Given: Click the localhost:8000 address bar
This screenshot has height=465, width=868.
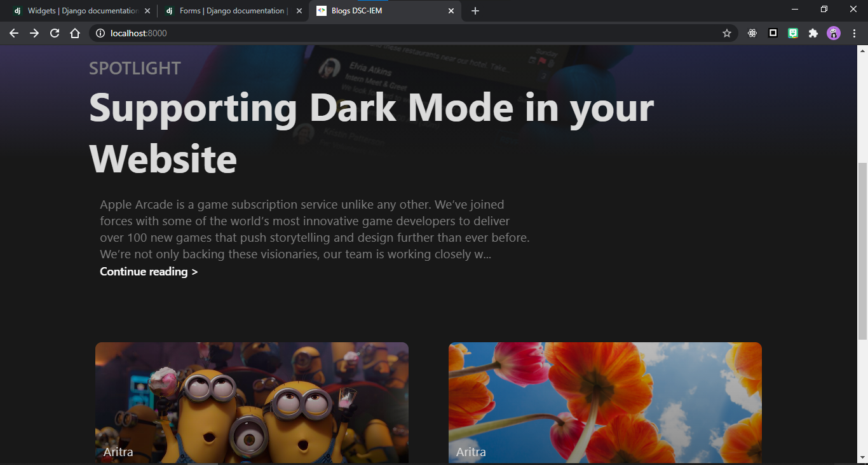Looking at the screenshot, I should pyautogui.click(x=413, y=33).
